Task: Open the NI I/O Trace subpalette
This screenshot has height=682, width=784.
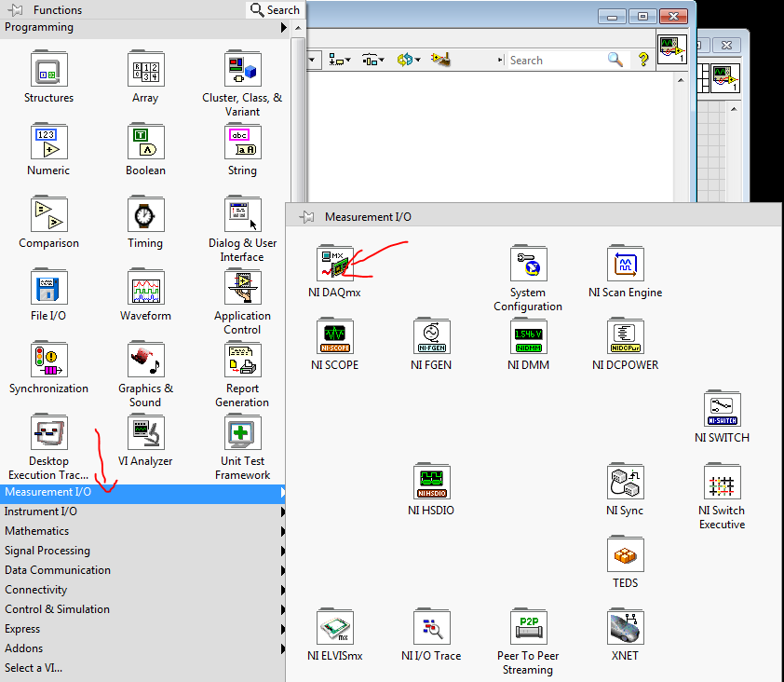Action: pyautogui.click(x=431, y=626)
